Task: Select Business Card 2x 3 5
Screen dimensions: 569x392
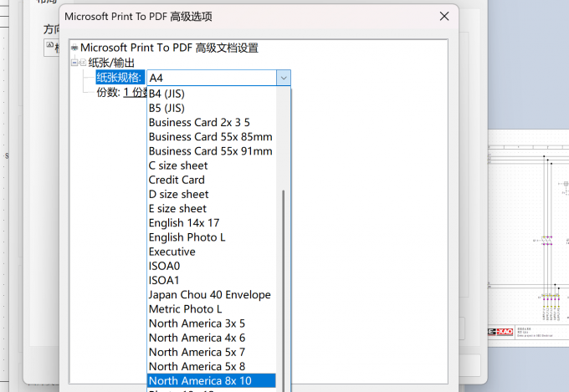Action: coord(212,123)
